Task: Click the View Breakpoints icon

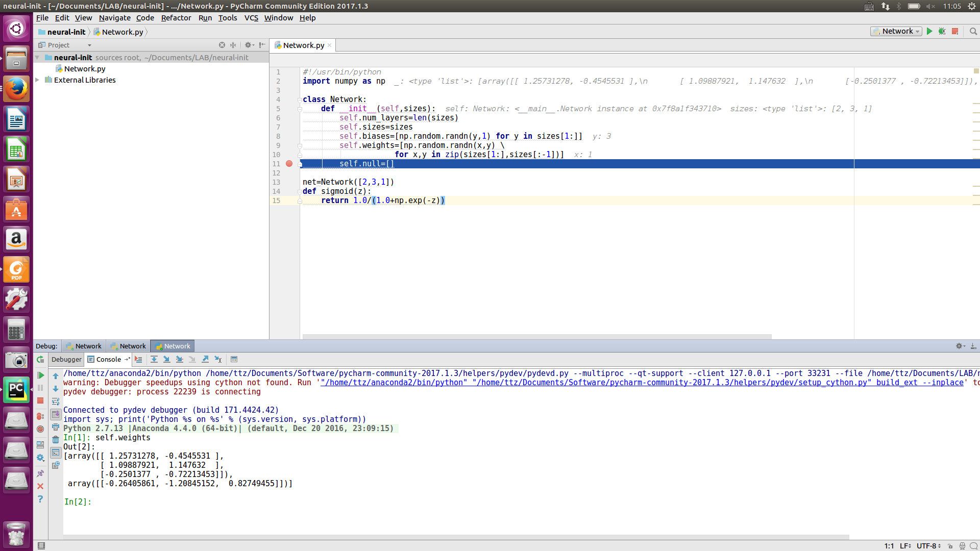Action: [40, 416]
